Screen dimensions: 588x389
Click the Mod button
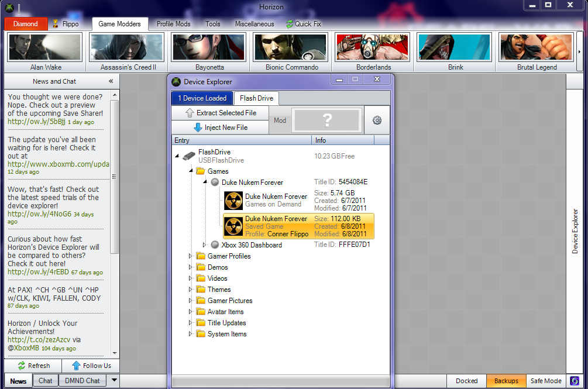[x=280, y=121]
